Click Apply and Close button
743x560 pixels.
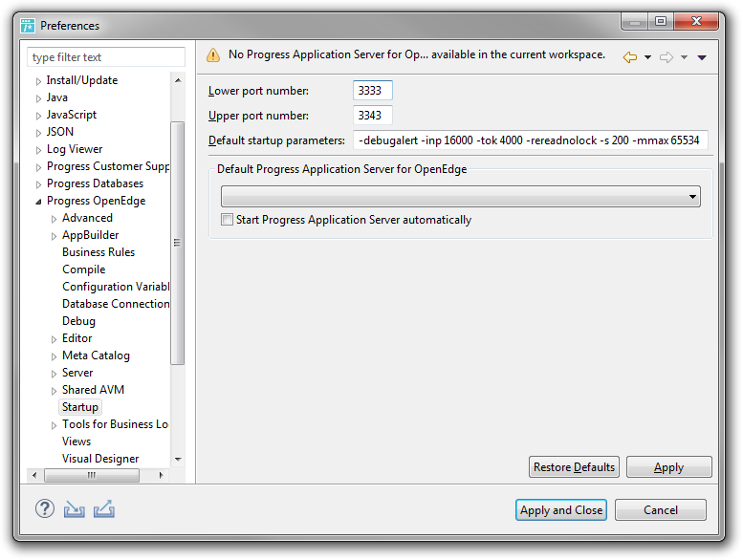pyautogui.click(x=561, y=509)
